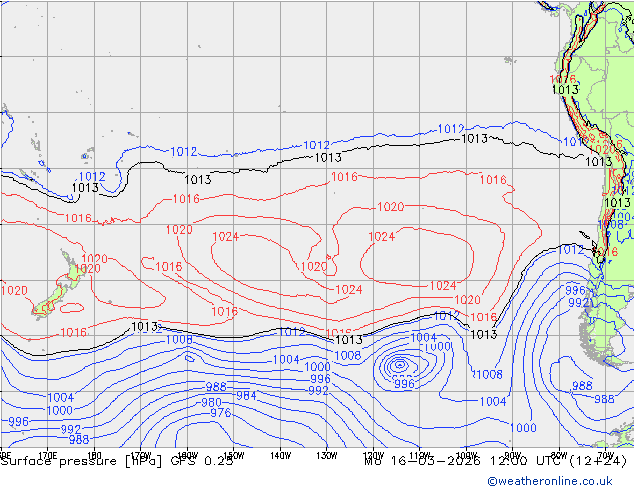Click the weatheronline.co.uk copyright text
This screenshot has height=490, width=634.
(x=550, y=481)
